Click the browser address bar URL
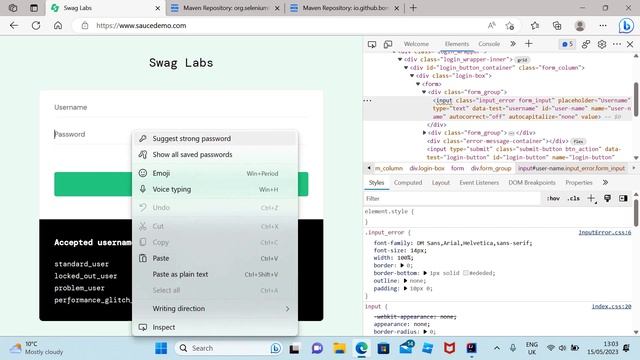The width and height of the screenshot is (640, 360). pyautogui.click(x=141, y=25)
